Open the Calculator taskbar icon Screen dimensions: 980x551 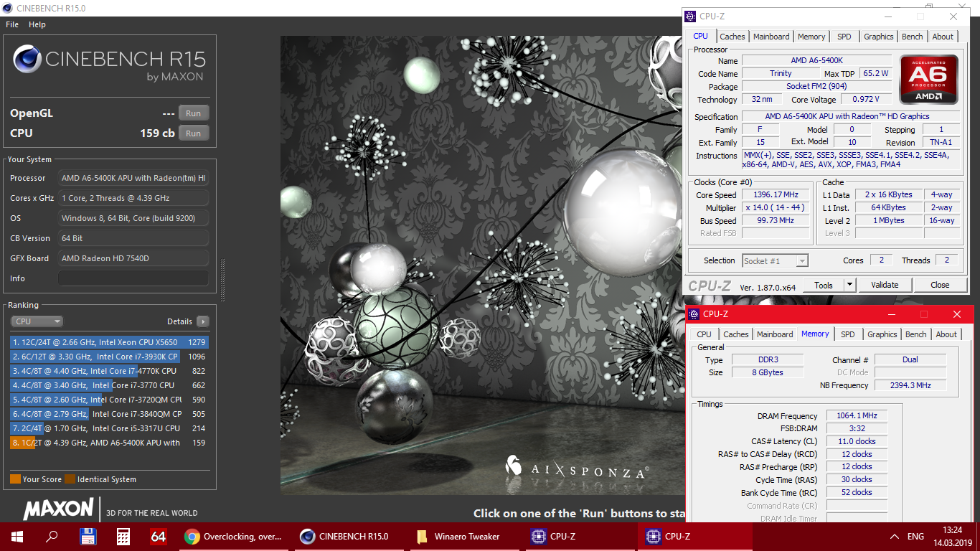[123, 536]
